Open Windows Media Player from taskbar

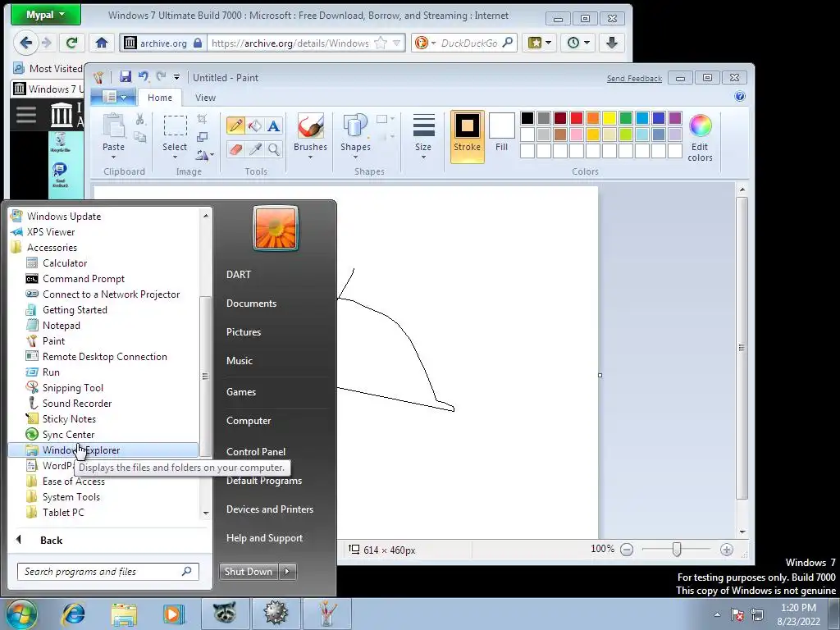tap(173, 614)
